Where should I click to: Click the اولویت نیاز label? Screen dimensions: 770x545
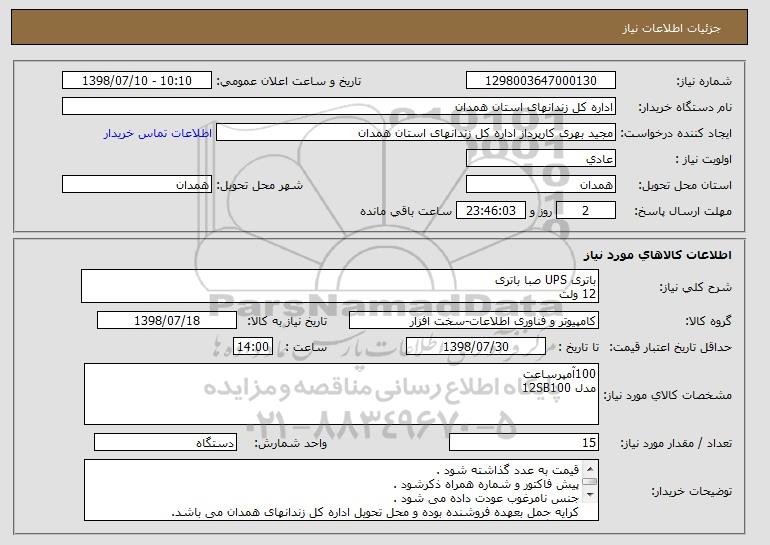[703, 159]
